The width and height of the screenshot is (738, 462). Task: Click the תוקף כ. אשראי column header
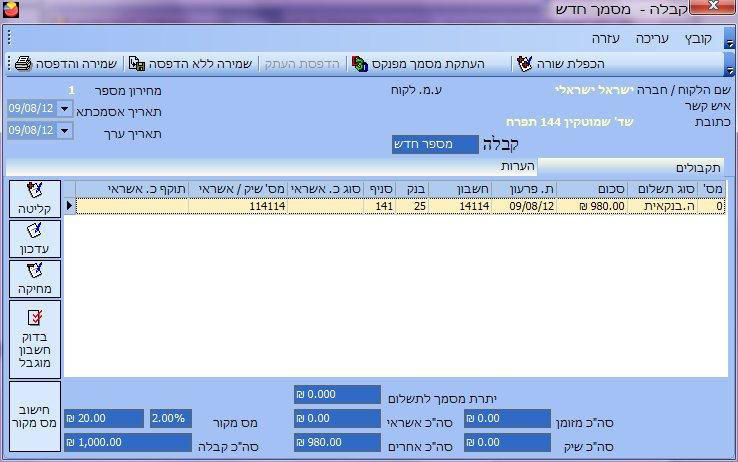tap(132, 190)
